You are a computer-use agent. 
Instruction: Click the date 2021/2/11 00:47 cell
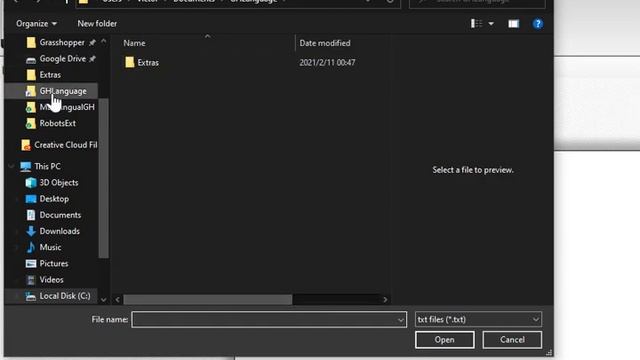pyautogui.click(x=327, y=62)
